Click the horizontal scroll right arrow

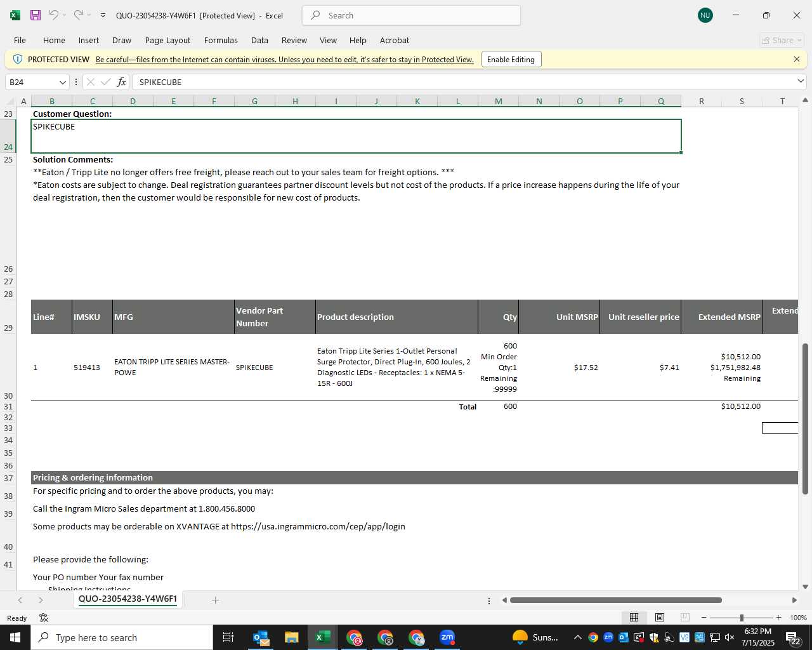tap(794, 600)
